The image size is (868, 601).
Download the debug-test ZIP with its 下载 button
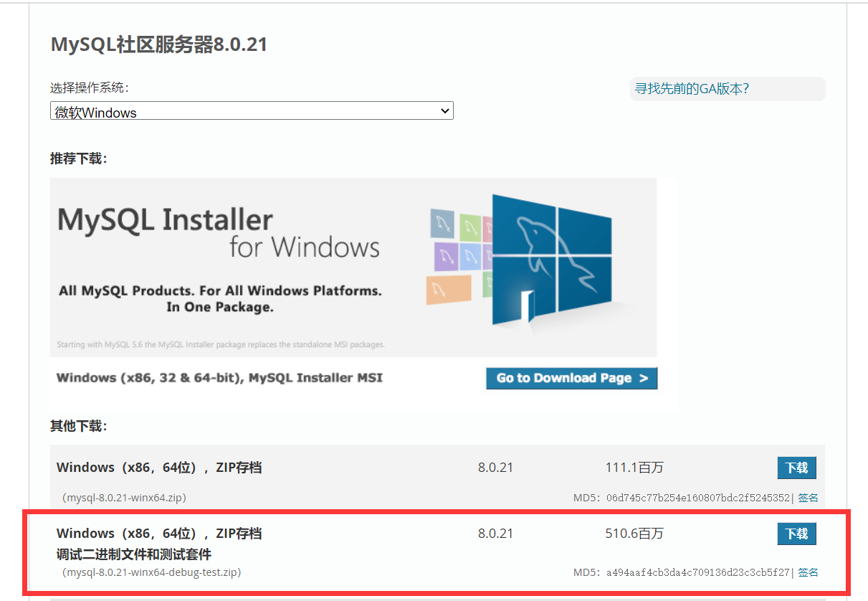[x=796, y=534]
